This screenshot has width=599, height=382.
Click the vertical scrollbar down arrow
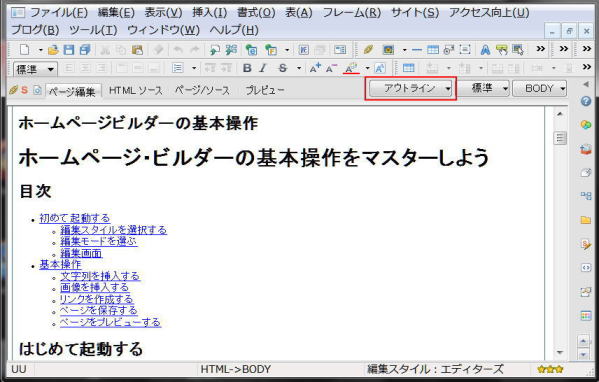click(560, 352)
